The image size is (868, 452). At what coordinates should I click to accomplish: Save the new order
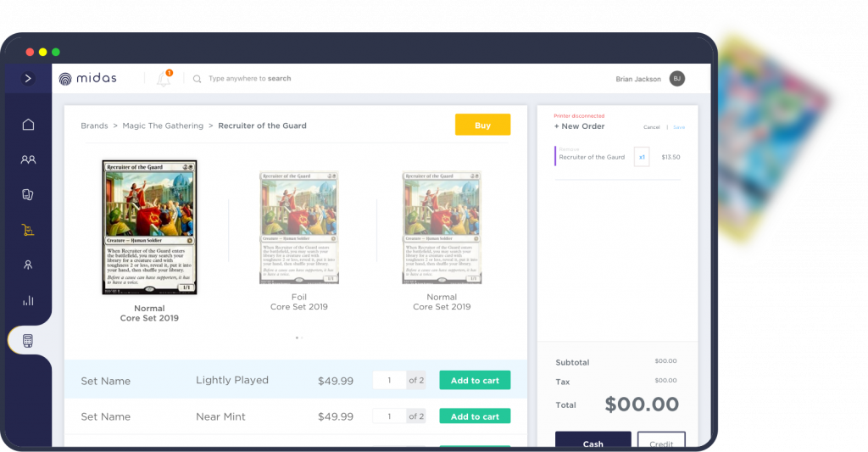[679, 127]
